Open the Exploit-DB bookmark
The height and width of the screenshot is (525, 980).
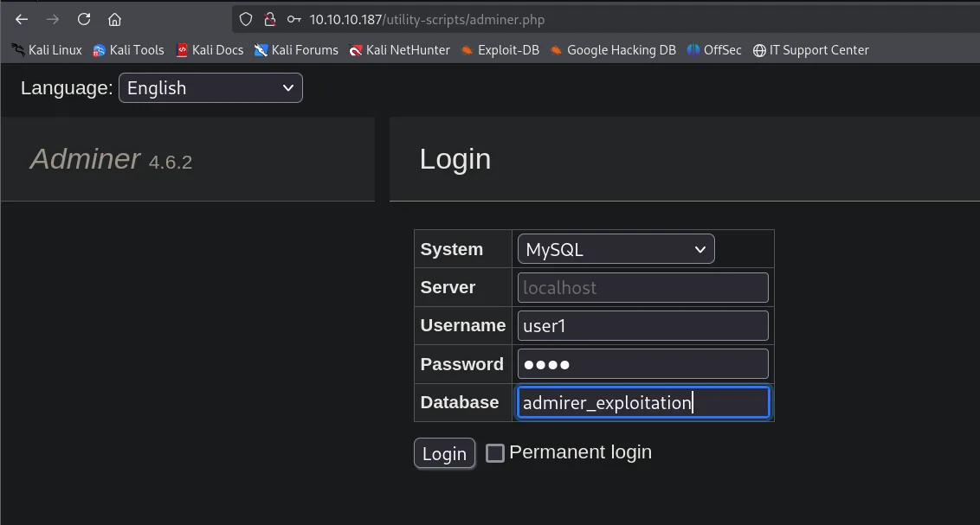[x=500, y=50]
